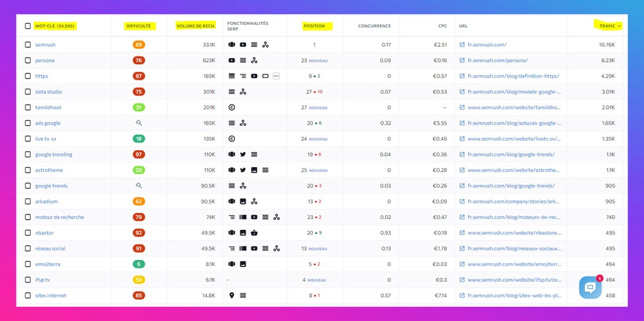The width and height of the screenshot is (644, 321).
Task: Open external link icon in tamildhool row
Action: 462,108
